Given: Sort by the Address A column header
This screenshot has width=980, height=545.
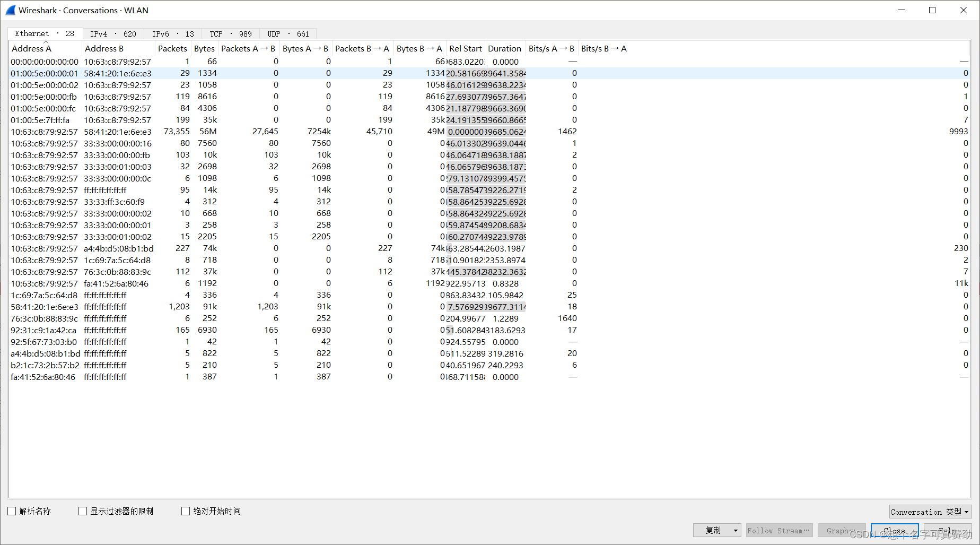Looking at the screenshot, I should pos(46,48).
